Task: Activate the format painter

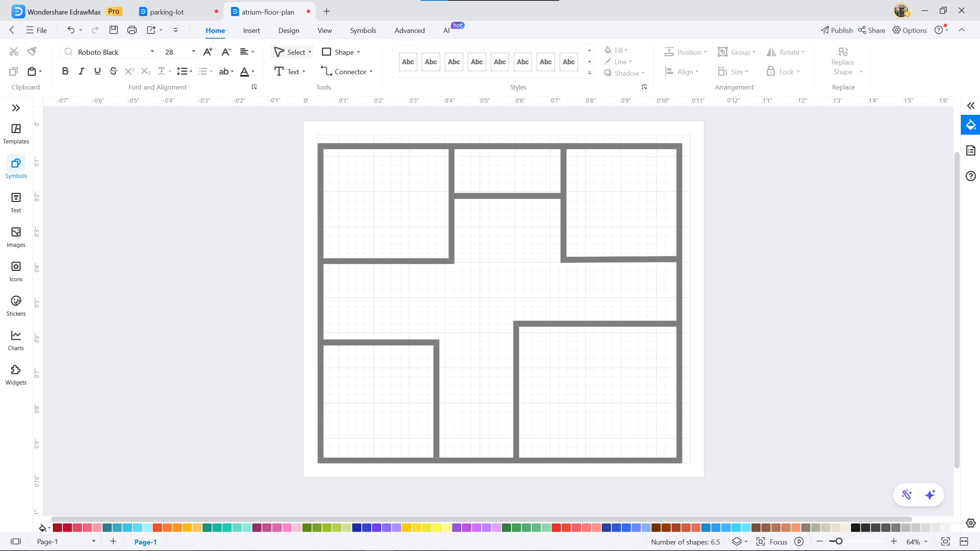Action: point(31,51)
